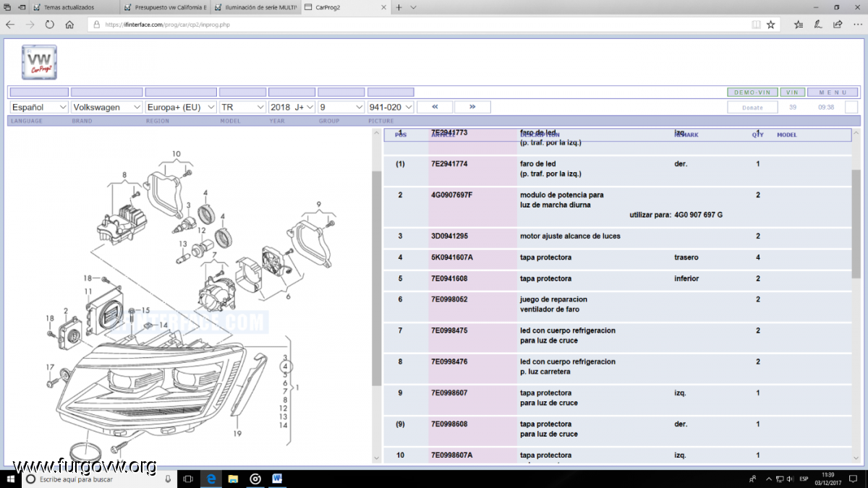The width and height of the screenshot is (868, 488).
Task: Show the tab list chevron
Action: pos(413,7)
